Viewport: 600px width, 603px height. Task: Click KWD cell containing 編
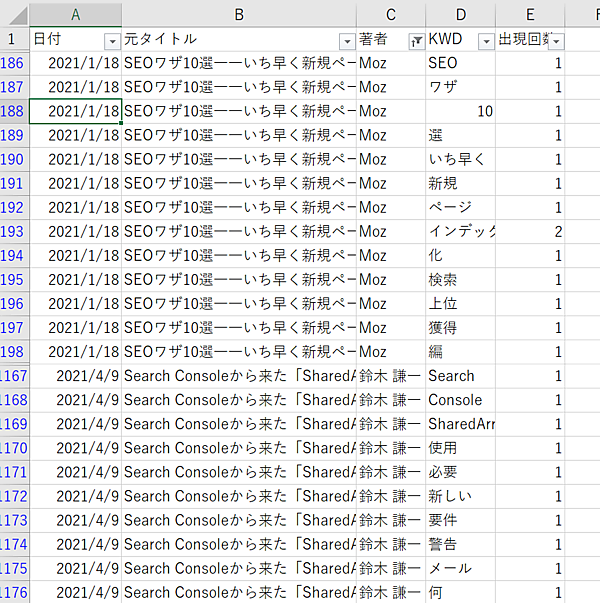[x=461, y=352]
